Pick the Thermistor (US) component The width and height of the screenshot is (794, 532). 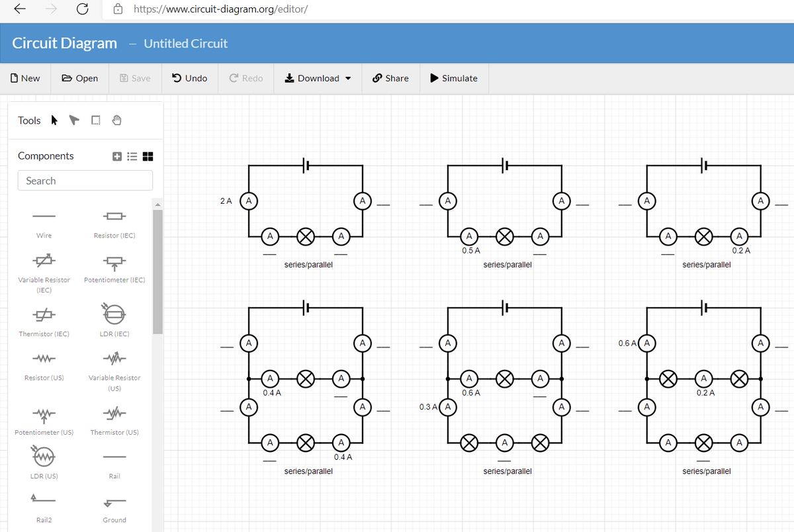click(114, 421)
